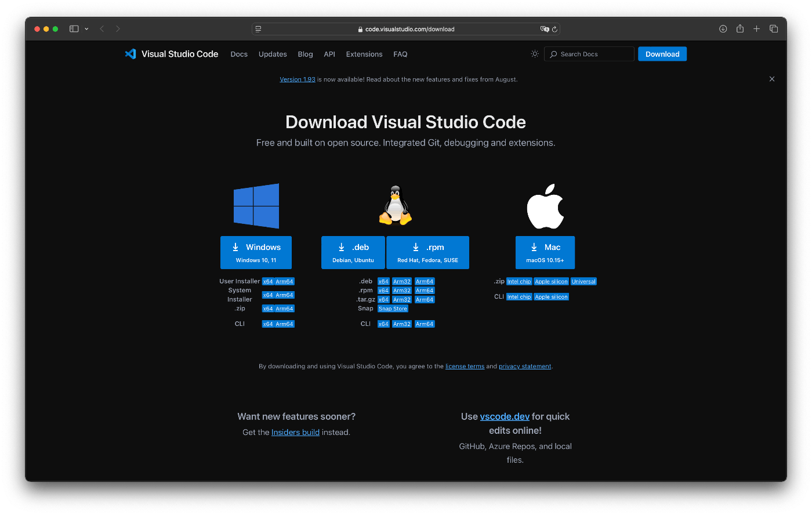Select Arm32 for the Linux .tar.gz row
The width and height of the screenshot is (812, 515).
pos(402,300)
